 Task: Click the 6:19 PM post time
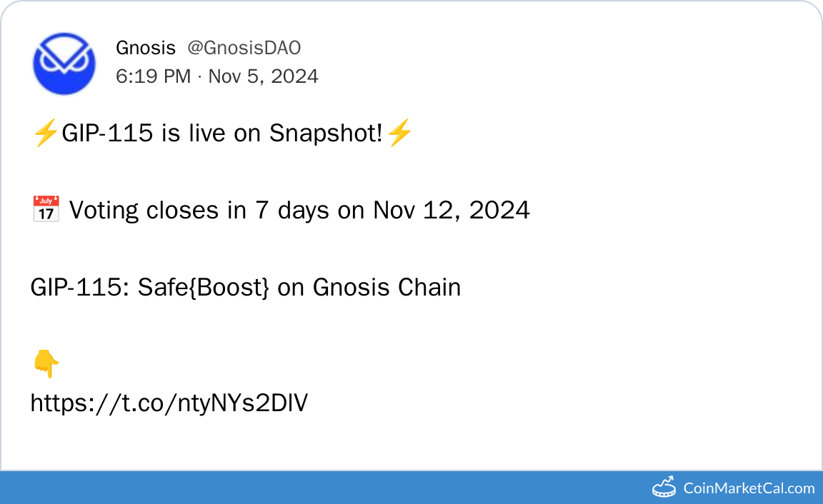pyautogui.click(x=153, y=76)
